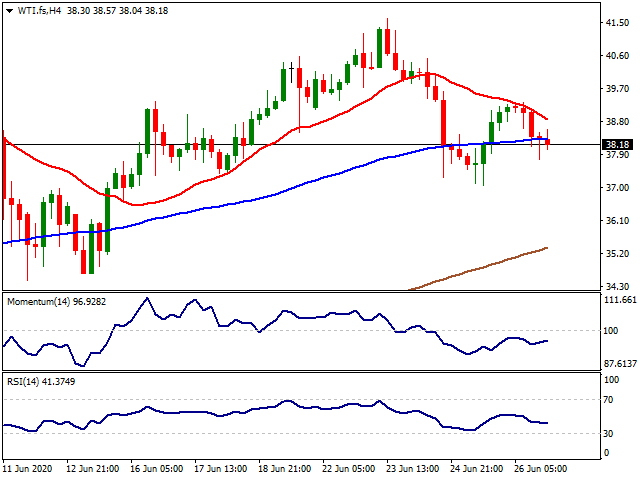The image size is (640, 480).
Task: Select the RSI(14) 41.3749 label
Action: click(x=41, y=382)
